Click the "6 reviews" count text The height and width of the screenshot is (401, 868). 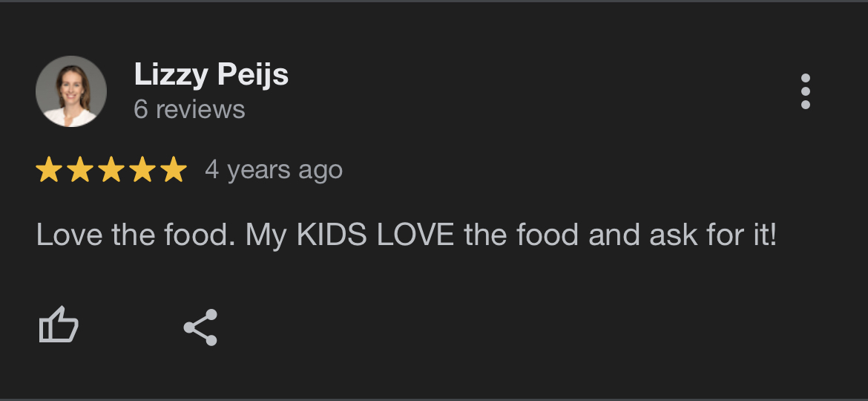coord(189,110)
